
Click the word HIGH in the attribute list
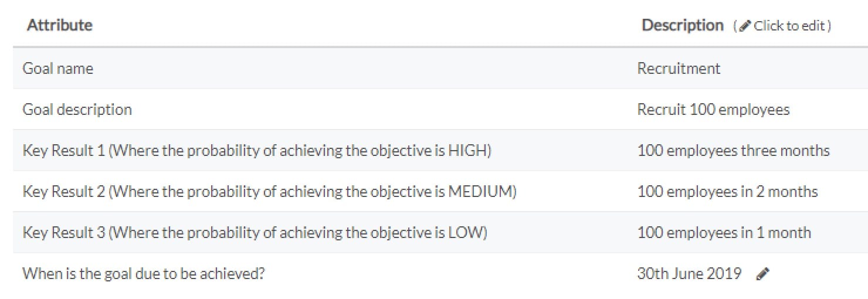pos(467,151)
